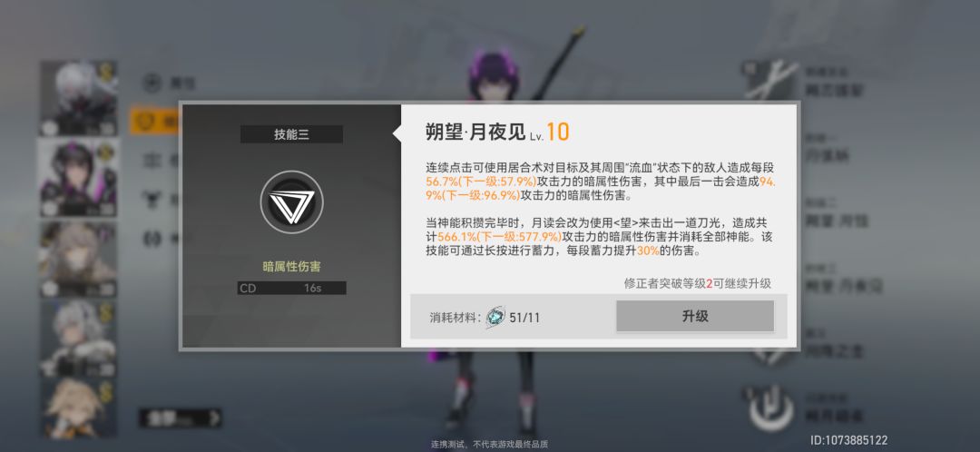Select the blonde character portrait at bottom
This screenshot has width=980, height=452.
79,408
